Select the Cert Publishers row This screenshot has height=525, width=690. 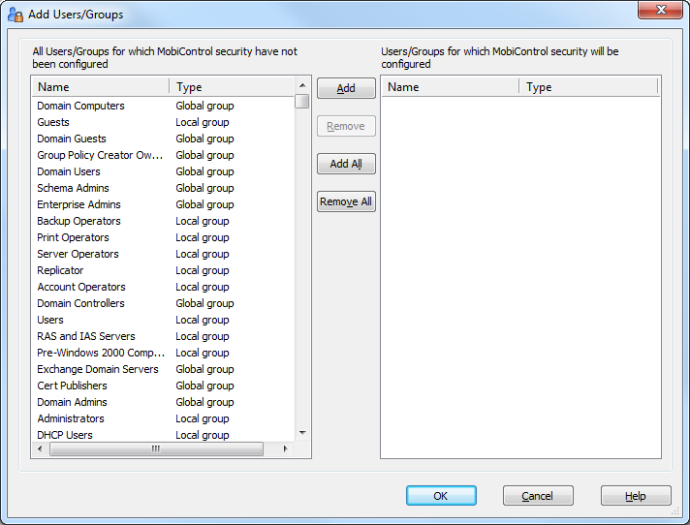point(163,385)
